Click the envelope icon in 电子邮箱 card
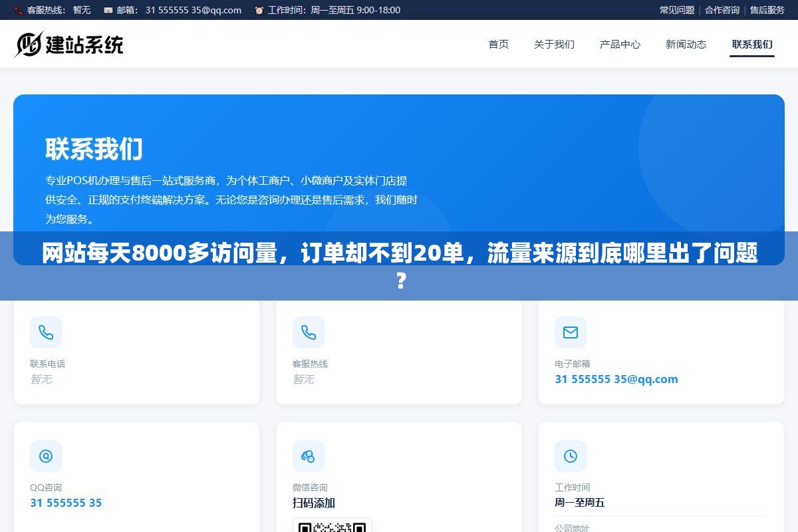 (x=571, y=332)
